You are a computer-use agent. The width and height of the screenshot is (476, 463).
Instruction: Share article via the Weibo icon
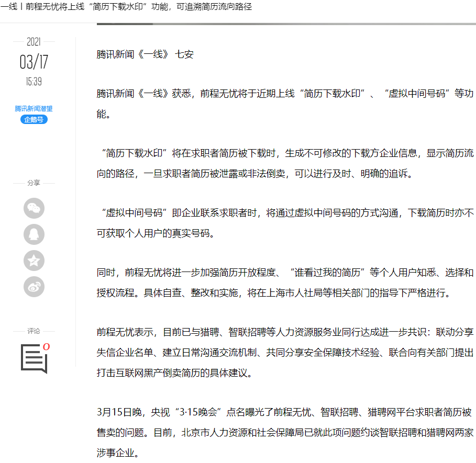click(x=34, y=287)
